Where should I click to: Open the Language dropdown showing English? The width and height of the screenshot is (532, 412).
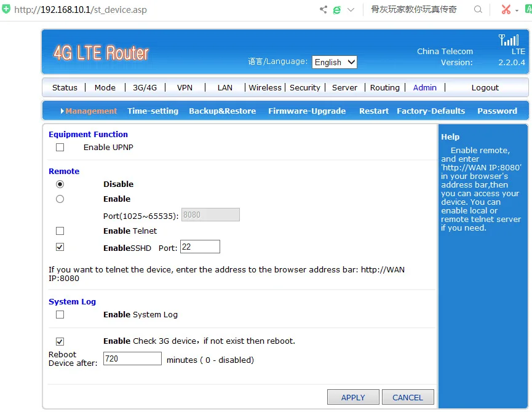(334, 62)
